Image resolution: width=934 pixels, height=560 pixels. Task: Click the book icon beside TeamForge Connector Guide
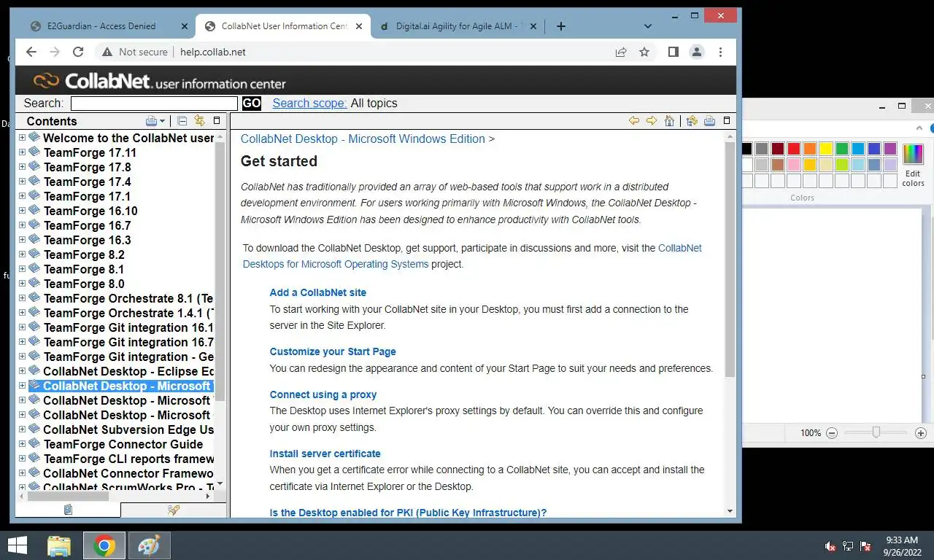tap(34, 443)
